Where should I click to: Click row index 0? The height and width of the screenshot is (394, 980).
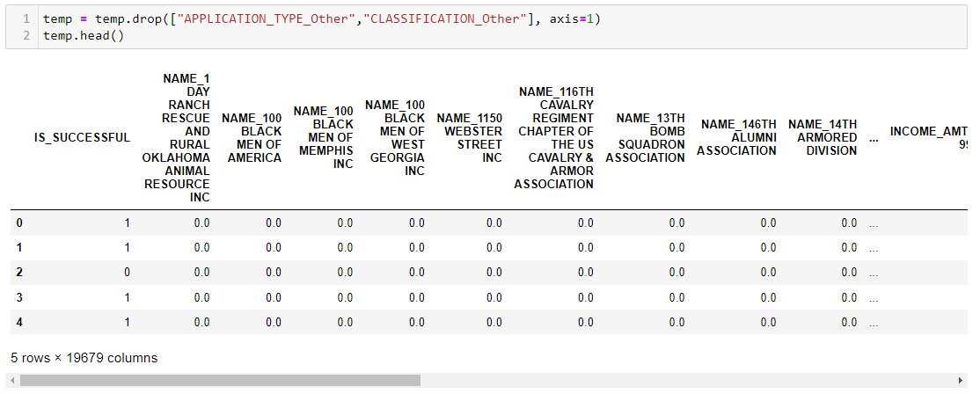[x=19, y=223]
